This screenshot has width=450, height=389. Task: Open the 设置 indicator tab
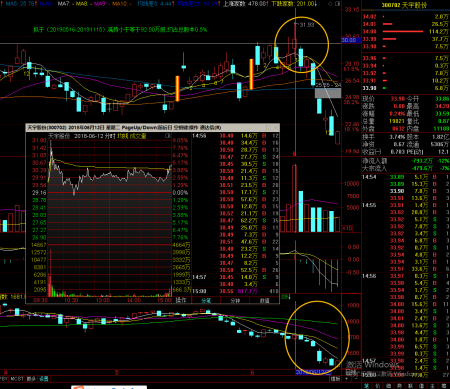click(x=44, y=379)
